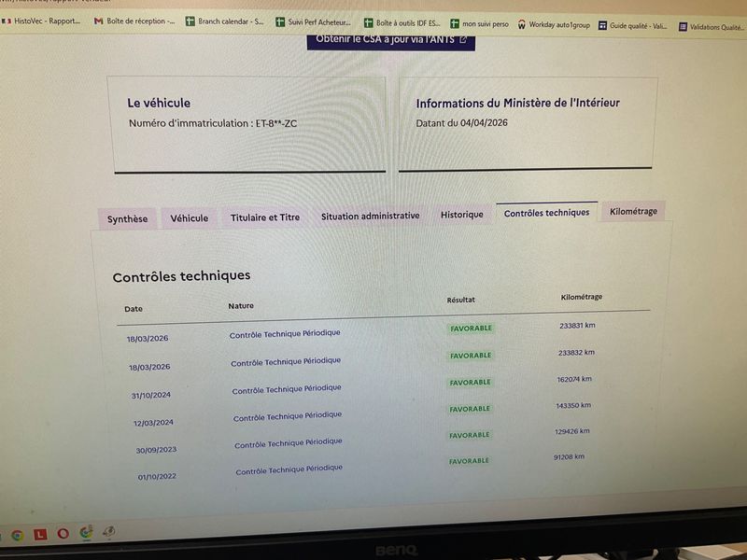Click the Gmail icon in bookmarks bar
The height and width of the screenshot is (560, 747).
click(x=99, y=21)
